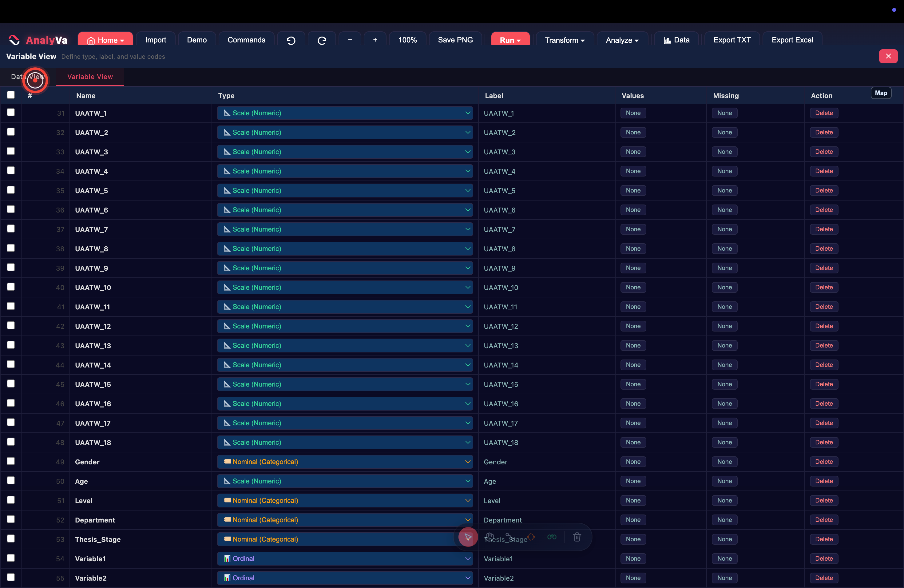904x588 pixels.
Task: Check the box for UAATW_5
Action: [11, 190]
